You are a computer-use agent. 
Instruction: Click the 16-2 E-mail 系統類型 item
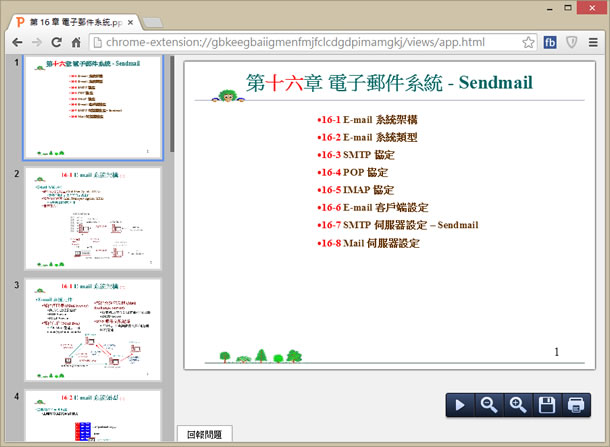pyautogui.click(x=367, y=137)
